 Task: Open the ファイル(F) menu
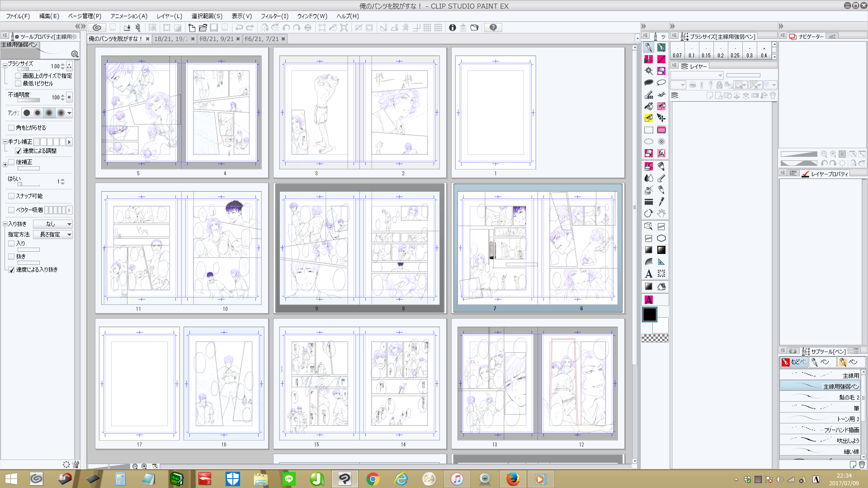tap(18, 16)
